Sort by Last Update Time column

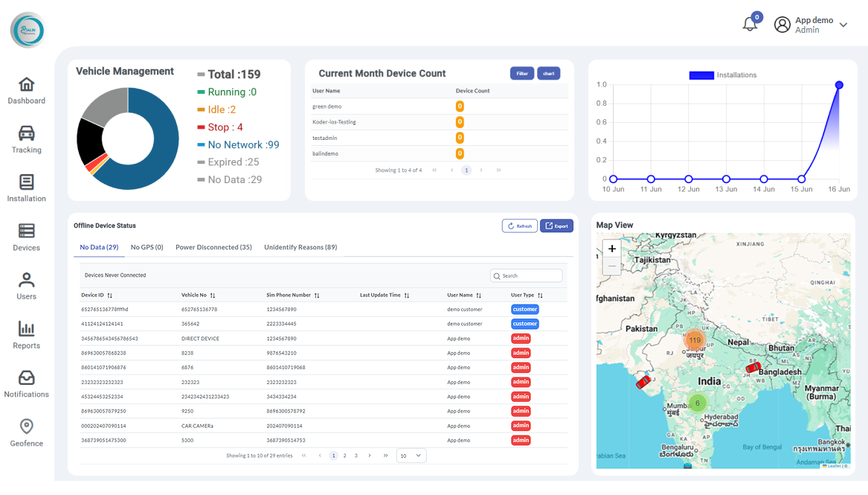click(x=406, y=296)
